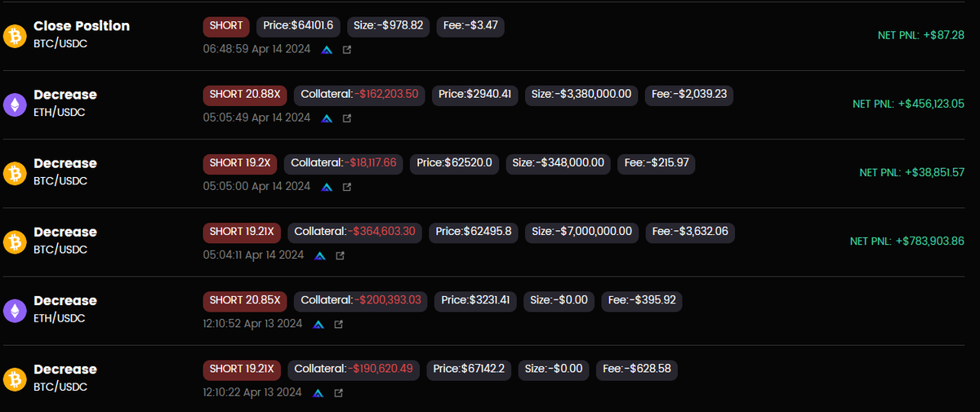Click the 05:05:00 Apr 14 2024 timestamp
The image size is (980, 412).
click(256, 187)
